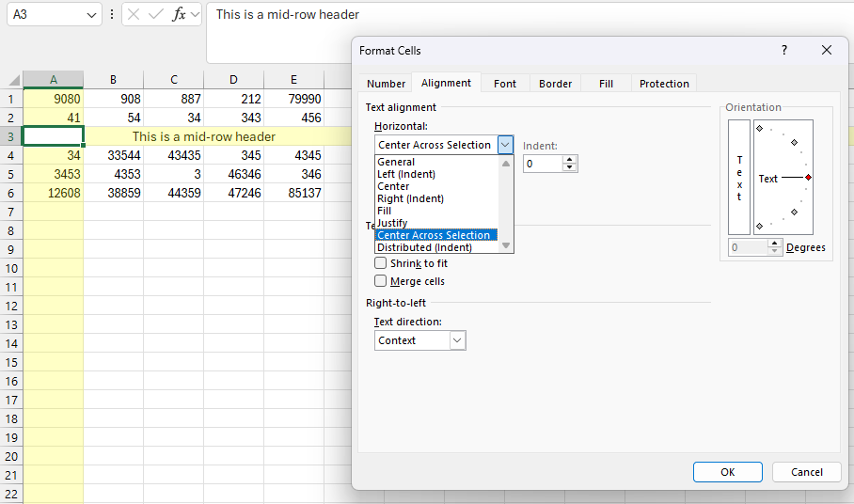Choose Fill alignment option
This screenshot has width=854, height=504.
(436, 211)
